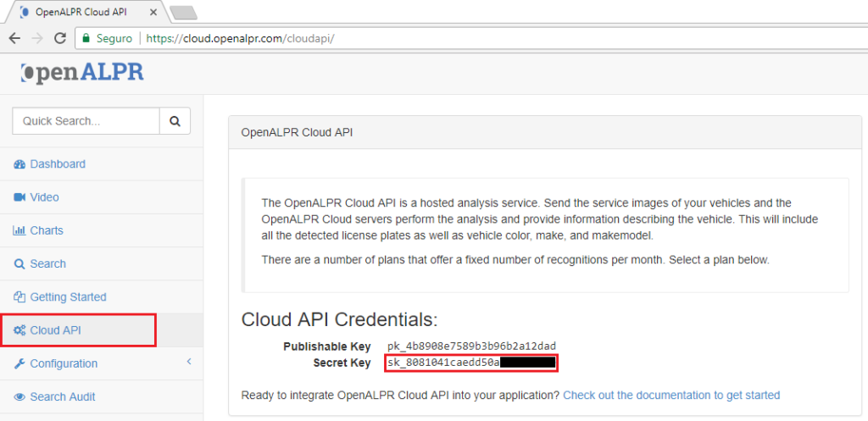This screenshot has height=421, width=868.
Task: Click the Charts bar graph icon
Action: pyautogui.click(x=19, y=230)
